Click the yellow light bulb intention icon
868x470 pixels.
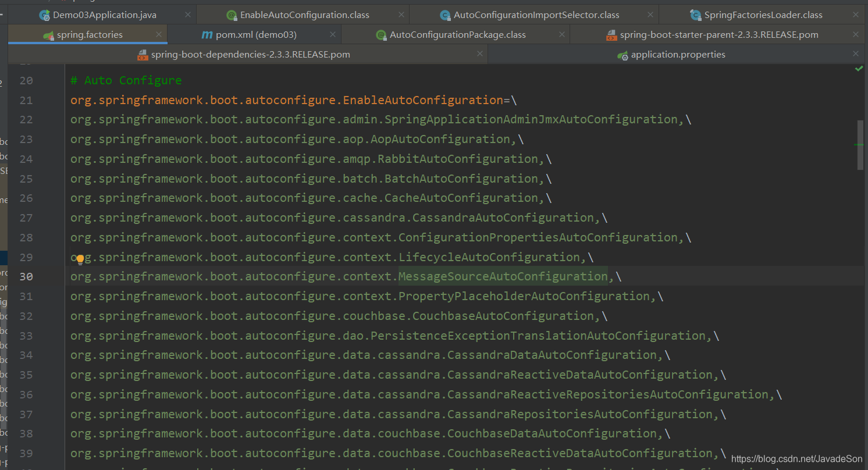click(x=80, y=259)
